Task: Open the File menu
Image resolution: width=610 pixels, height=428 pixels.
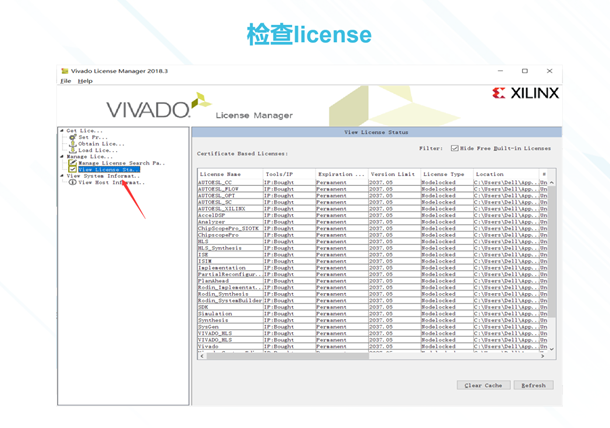Action: 66,81
